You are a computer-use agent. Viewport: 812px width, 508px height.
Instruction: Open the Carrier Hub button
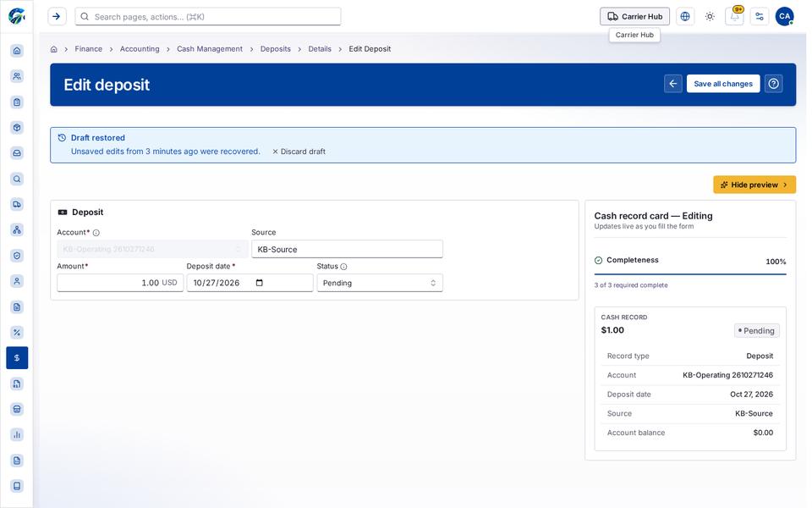(x=635, y=16)
